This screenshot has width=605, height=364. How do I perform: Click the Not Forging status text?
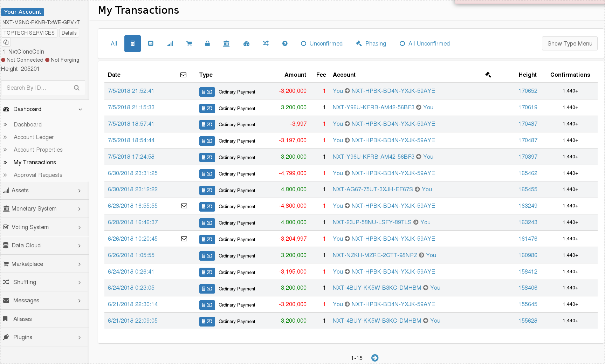click(x=65, y=60)
